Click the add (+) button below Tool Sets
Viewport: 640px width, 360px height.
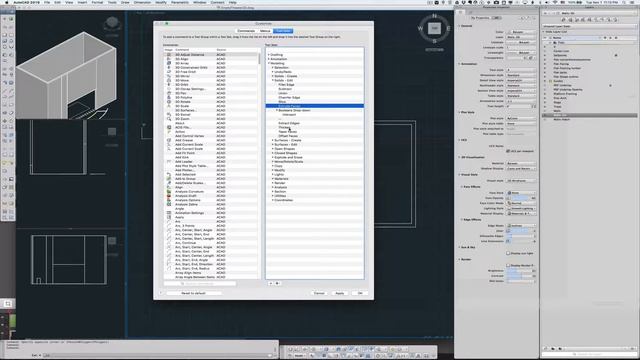point(271,283)
